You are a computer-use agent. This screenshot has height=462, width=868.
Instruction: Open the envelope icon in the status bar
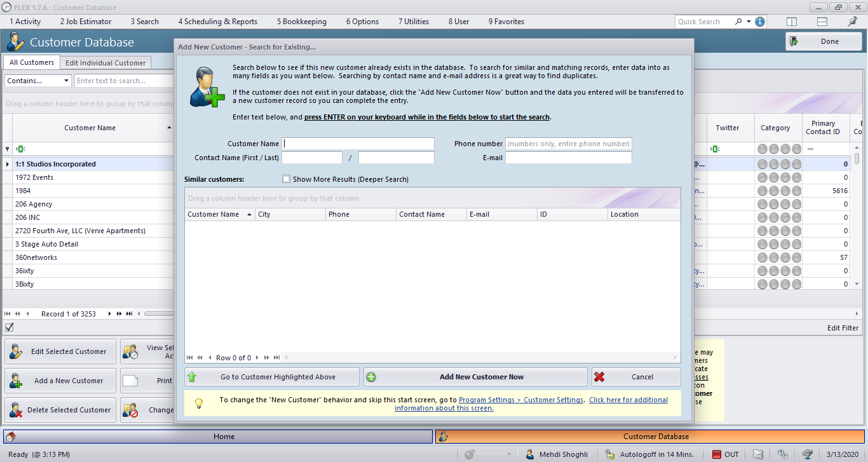coord(758,454)
